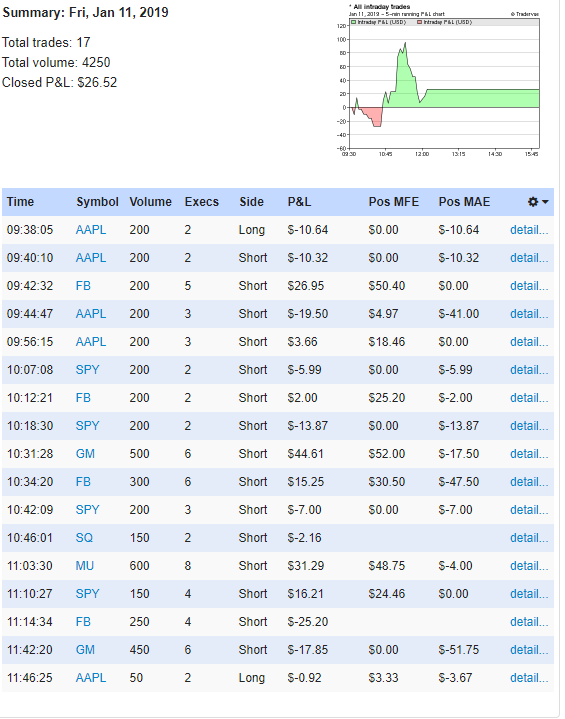Sort table by Pos MAE header
Image resolution: width=565 pixels, height=719 pixels.
click(464, 202)
